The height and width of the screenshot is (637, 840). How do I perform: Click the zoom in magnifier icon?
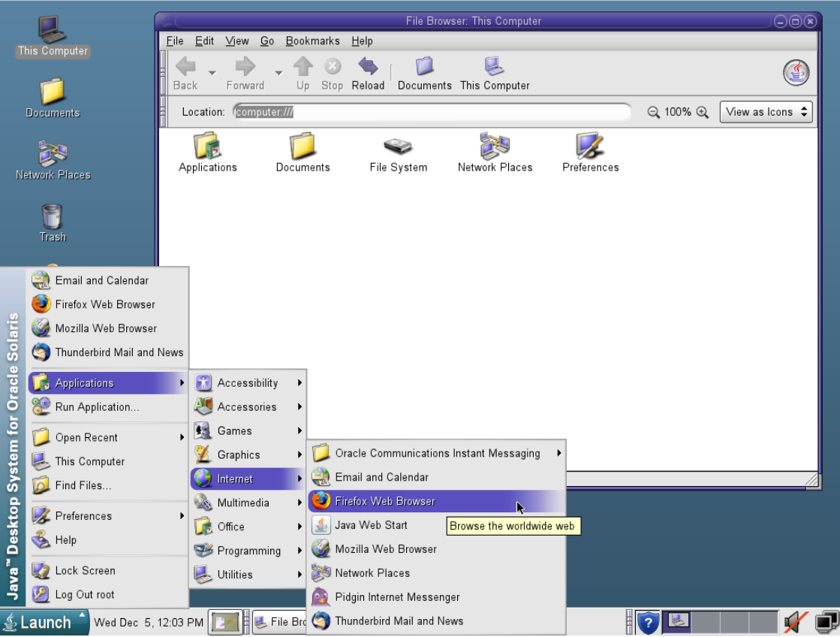click(x=703, y=112)
